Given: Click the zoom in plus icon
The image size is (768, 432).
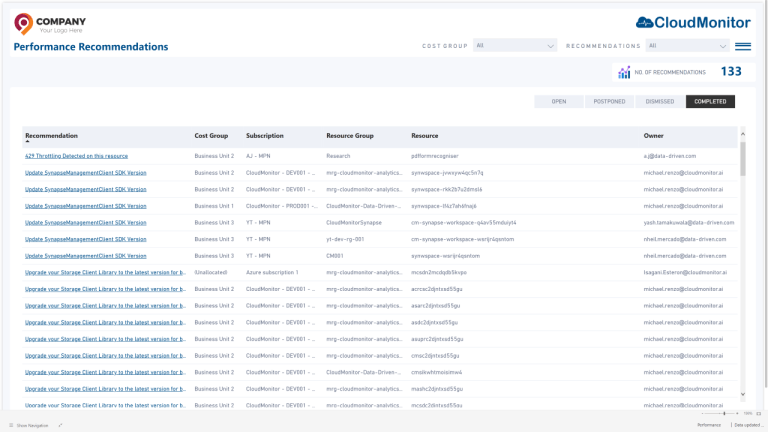Looking at the screenshot, I should click(737, 413).
